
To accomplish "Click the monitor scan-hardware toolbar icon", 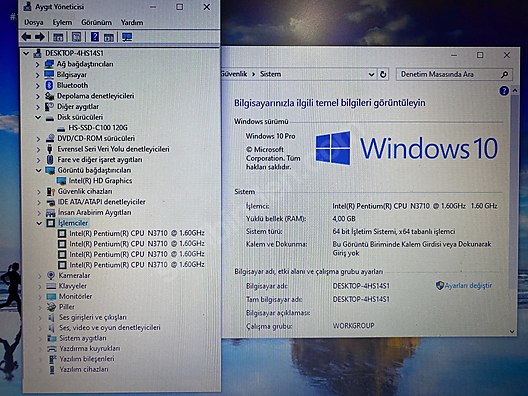I will coord(127,37).
